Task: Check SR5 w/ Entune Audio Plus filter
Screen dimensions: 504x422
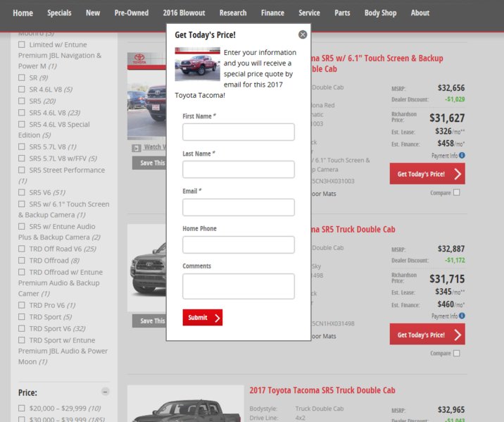Action: tap(22, 226)
